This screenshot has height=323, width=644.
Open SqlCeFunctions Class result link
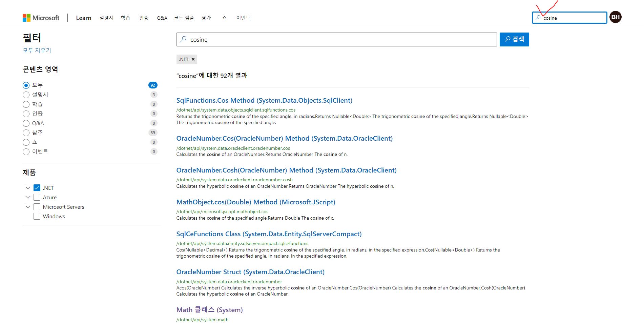269,234
